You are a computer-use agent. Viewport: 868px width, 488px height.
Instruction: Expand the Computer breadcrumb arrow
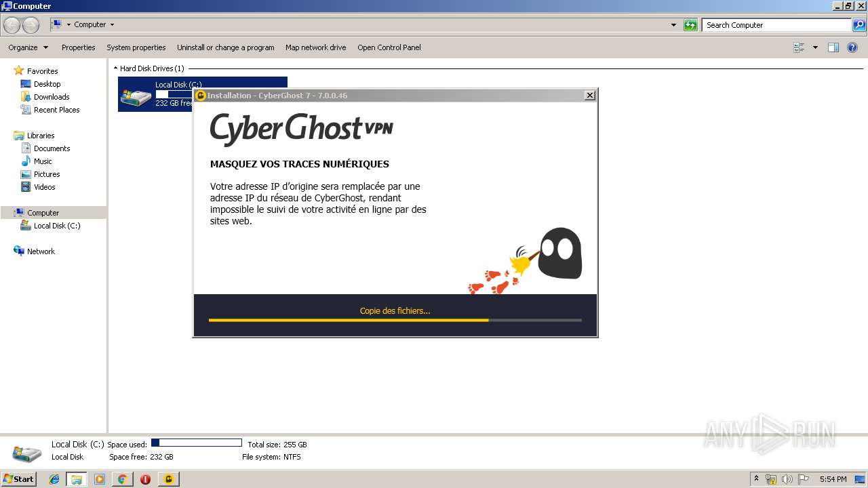(112, 25)
